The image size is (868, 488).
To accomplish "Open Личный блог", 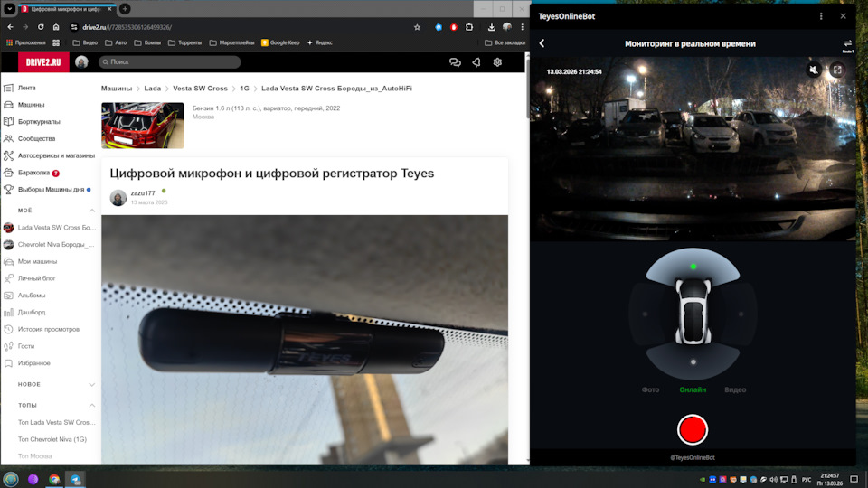I will (36, 278).
